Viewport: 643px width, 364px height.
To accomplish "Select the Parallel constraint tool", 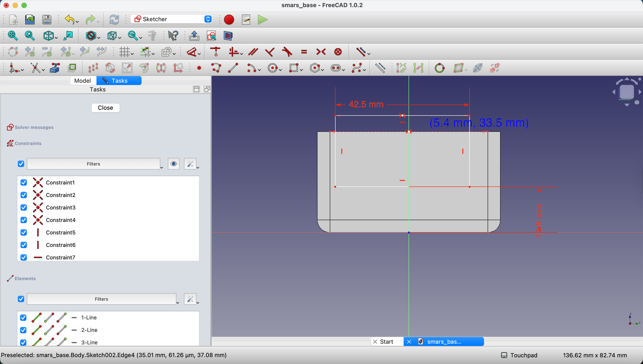I will [253, 52].
